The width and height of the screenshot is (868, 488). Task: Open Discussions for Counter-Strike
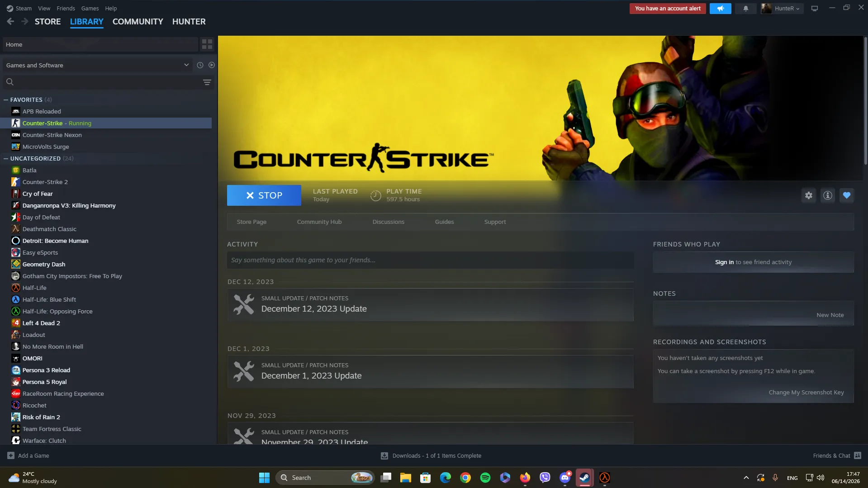(389, 222)
